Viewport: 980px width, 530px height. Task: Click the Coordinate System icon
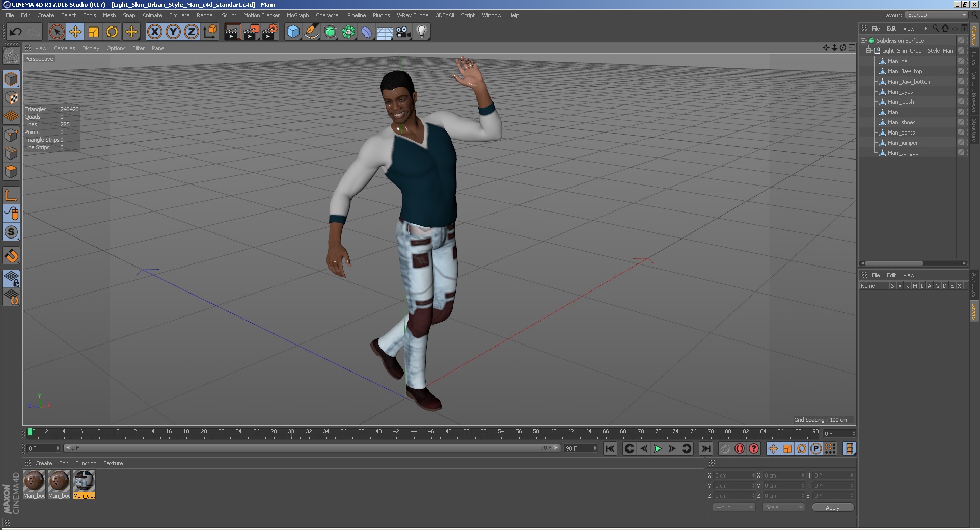210,32
